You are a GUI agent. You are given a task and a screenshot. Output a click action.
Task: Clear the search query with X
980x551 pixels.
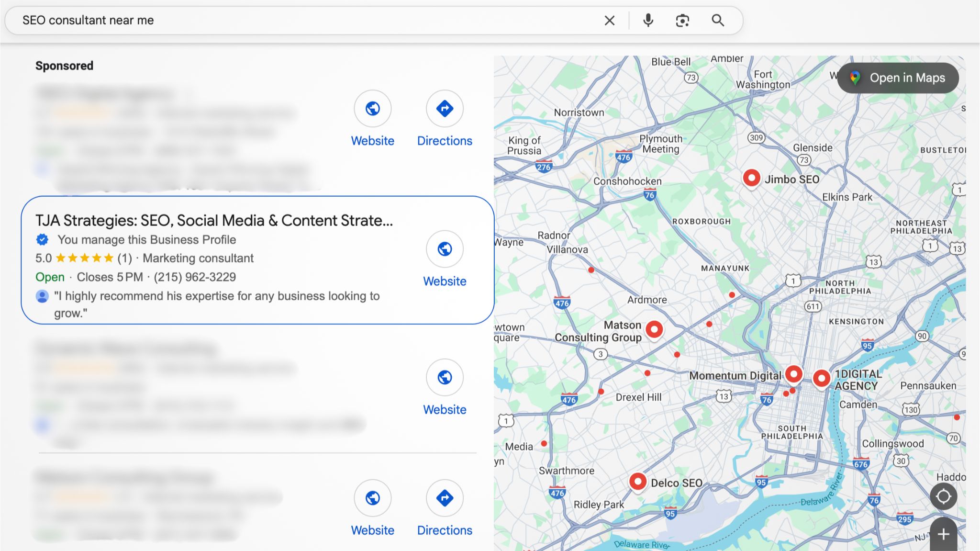[609, 21]
